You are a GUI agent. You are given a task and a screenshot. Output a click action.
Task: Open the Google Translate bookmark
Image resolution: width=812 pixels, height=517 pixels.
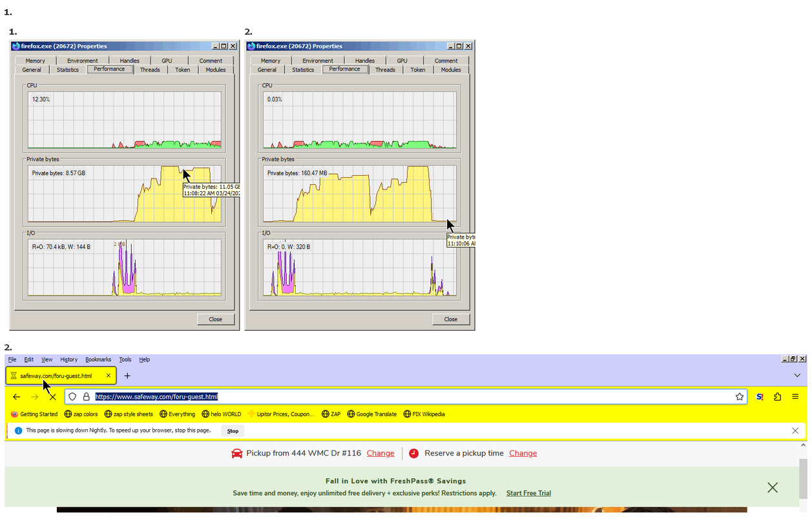click(371, 414)
